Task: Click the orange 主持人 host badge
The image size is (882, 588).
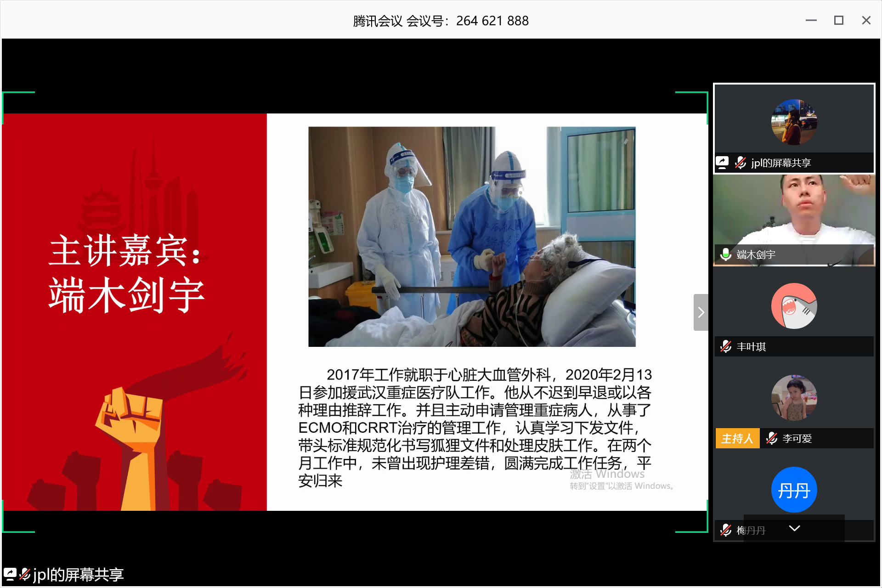Action: pos(737,438)
